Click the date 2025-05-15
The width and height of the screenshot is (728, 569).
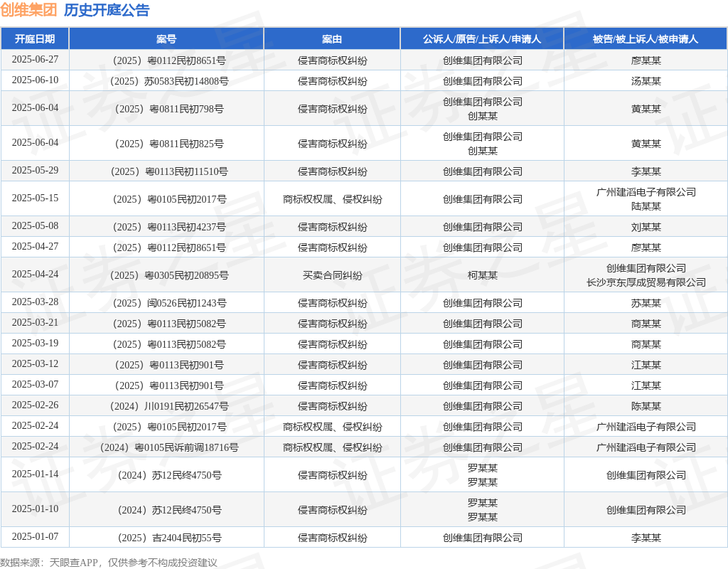pos(35,198)
